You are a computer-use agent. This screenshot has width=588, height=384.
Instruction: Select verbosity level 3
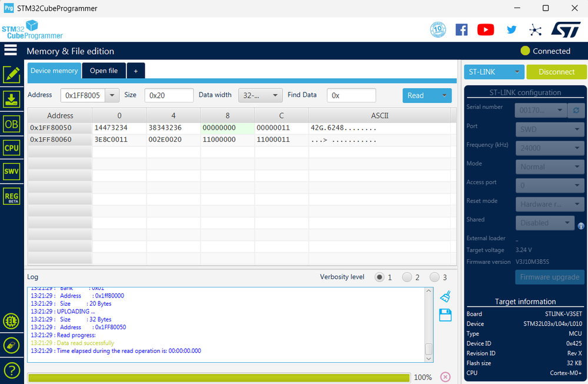pos(434,277)
